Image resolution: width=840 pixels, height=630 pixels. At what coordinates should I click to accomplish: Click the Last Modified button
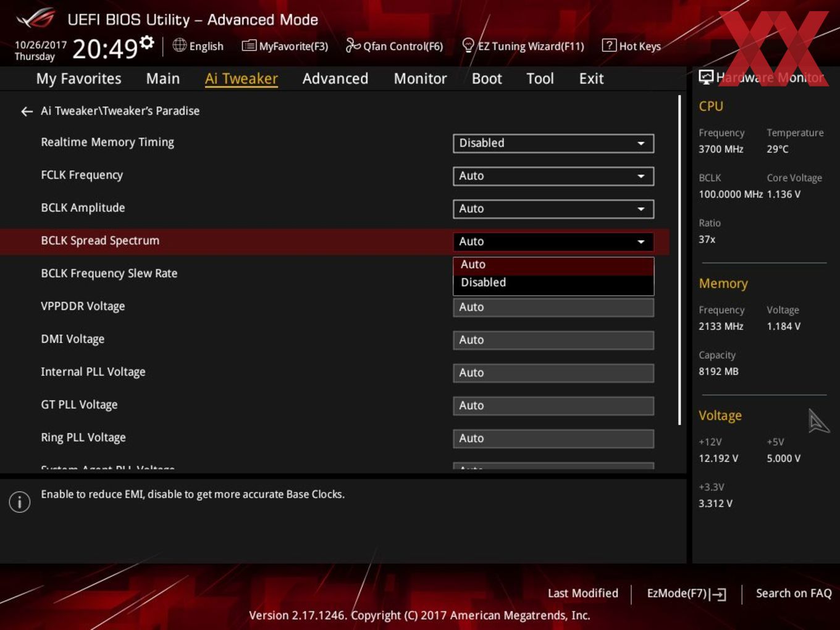pyautogui.click(x=582, y=594)
